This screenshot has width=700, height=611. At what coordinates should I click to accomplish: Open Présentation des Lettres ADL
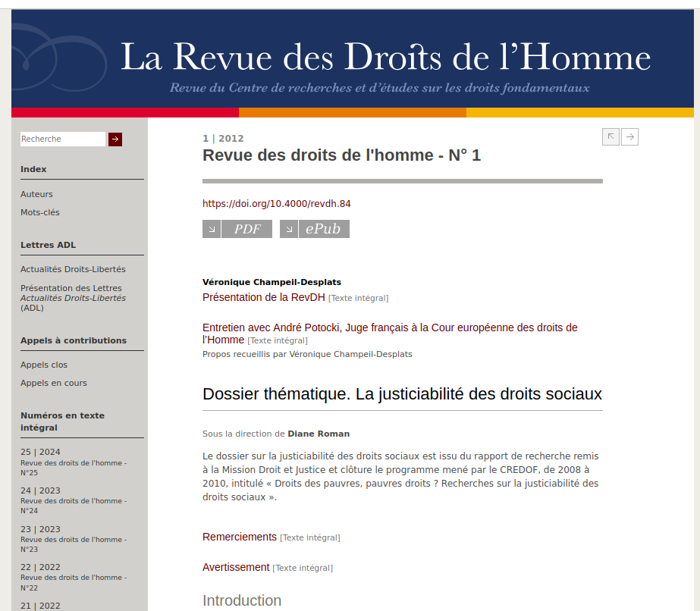(74, 298)
